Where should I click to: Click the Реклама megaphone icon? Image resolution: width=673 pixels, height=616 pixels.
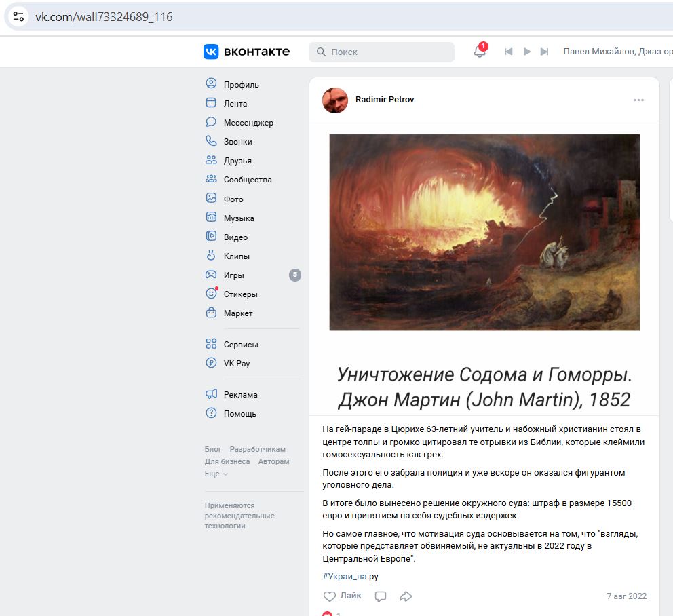pyautogui.click(x=211, y=393)
